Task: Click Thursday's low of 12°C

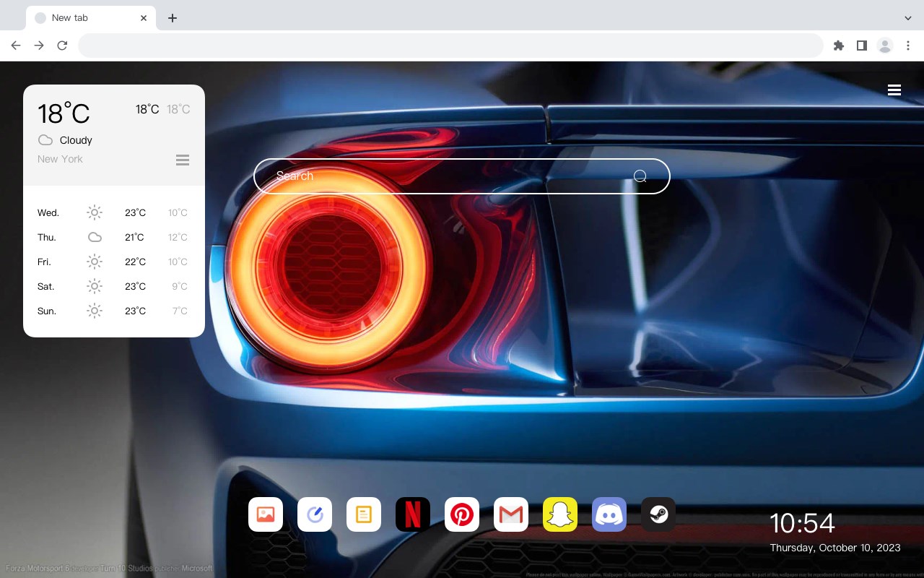Action: (178, 238)
